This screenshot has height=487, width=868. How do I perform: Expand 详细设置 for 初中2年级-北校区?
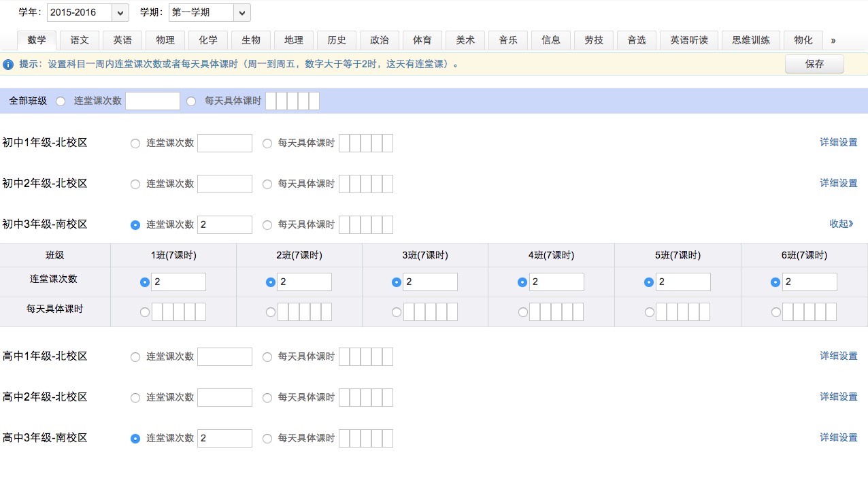[839, 183]
